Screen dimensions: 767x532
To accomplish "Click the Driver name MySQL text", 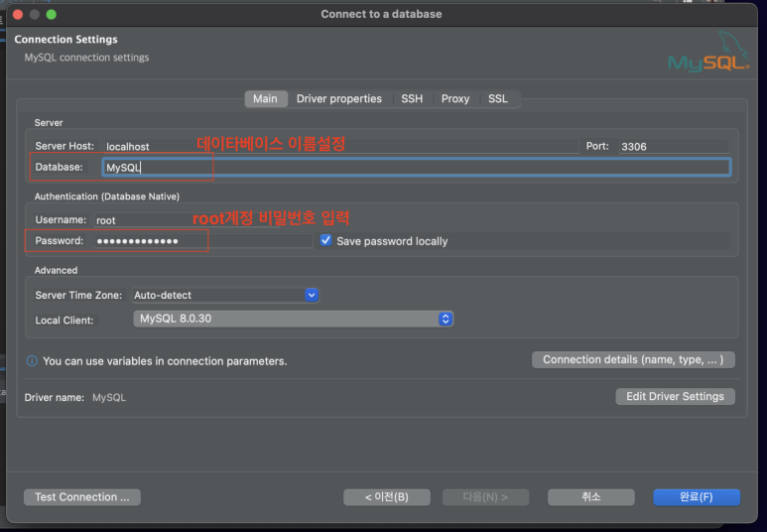I will (109, 397).
